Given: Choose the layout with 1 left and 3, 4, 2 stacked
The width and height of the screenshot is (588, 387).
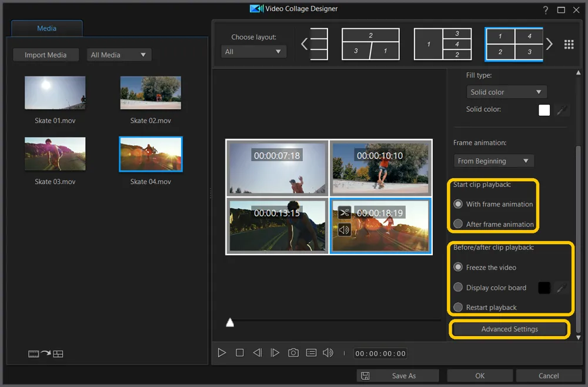Looking at the screenshot, I should pos(443,44).
